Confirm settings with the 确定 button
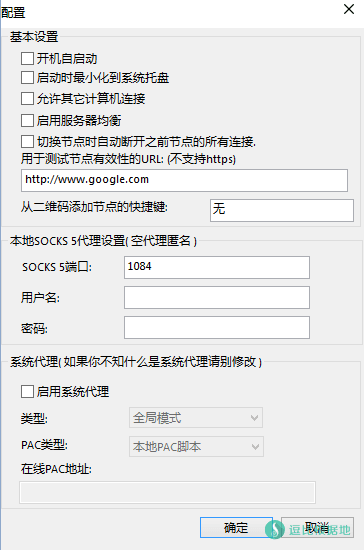Image resolution: width=364 pixels, height=550 pixels. [x=236, y=528]
